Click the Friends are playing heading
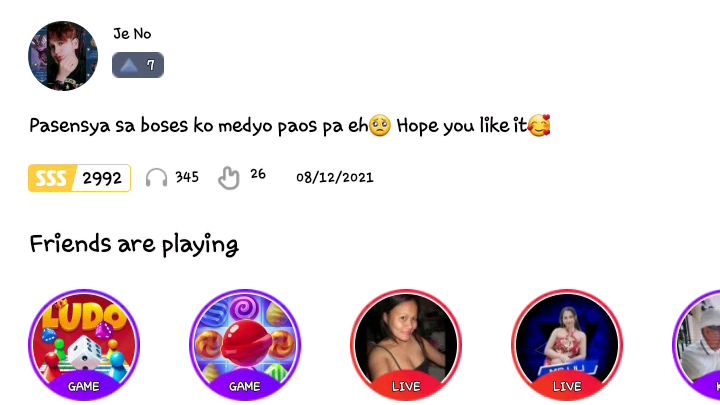This screenshot has height=405, width=720. pyautogui.click(x=134, y=244)
